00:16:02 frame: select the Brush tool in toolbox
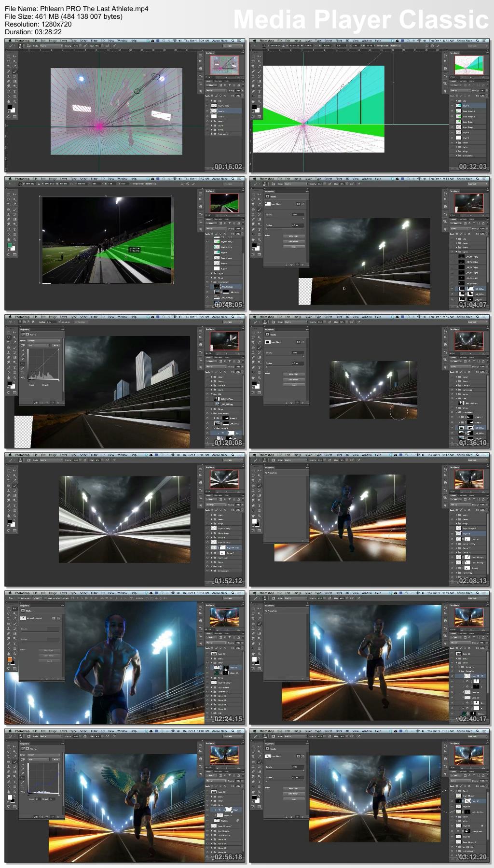This screenshot has width=494, height=868. point(15,71)
